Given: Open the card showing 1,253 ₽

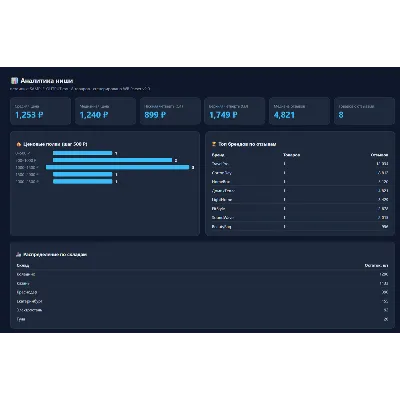Looking at the screenshot, I should tap(40, 111).
